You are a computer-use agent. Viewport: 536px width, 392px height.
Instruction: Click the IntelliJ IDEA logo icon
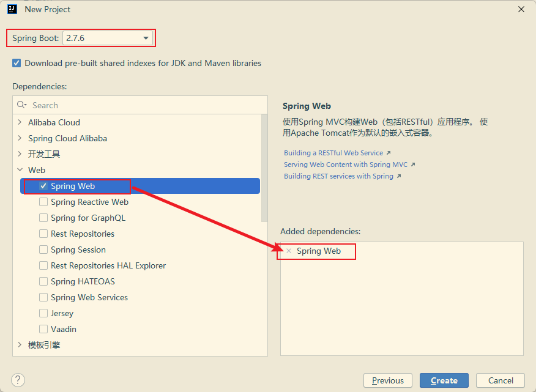click(12, 9)
